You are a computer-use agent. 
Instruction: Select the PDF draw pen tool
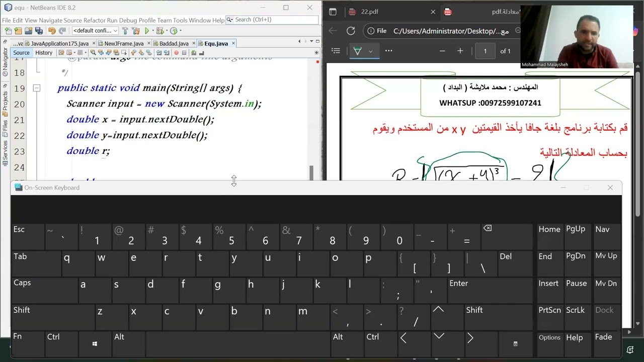[357, 51]
